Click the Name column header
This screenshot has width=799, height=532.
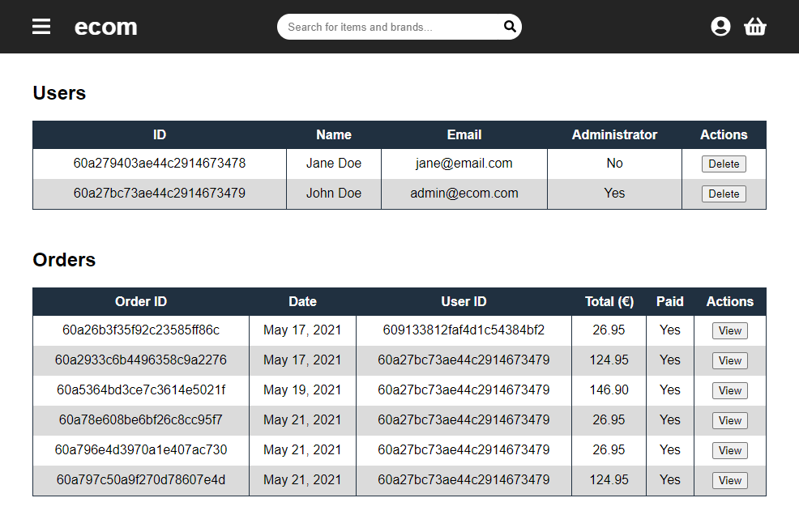pyautogui.click(x=334, y=135)
